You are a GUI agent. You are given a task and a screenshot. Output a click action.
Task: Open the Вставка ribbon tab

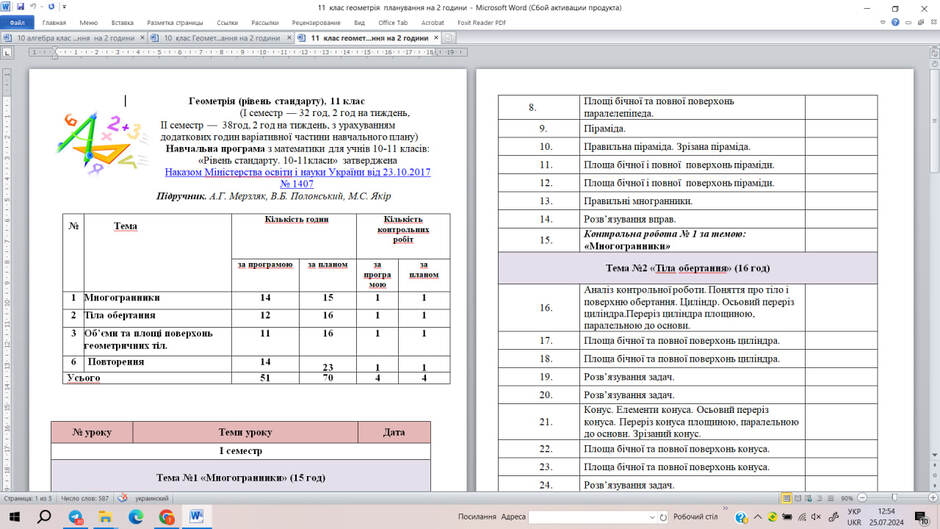tap(122, 22)
